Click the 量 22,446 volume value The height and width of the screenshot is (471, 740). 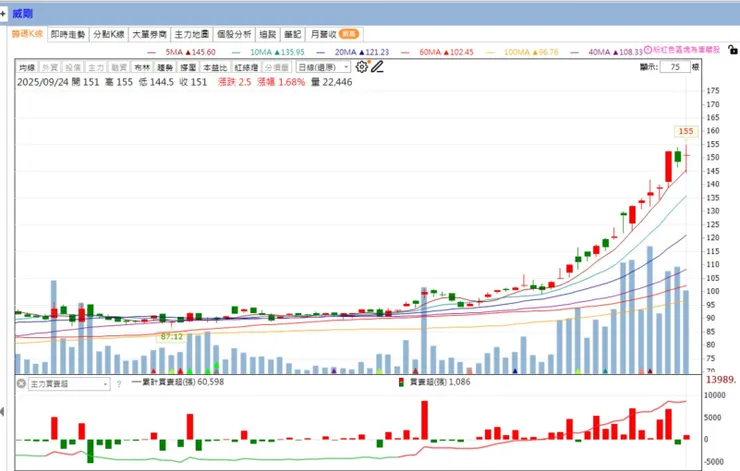[331, 82]
